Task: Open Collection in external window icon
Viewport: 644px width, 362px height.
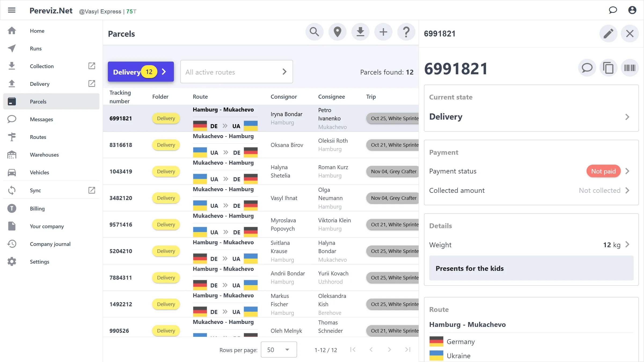Action: [92, 66]
